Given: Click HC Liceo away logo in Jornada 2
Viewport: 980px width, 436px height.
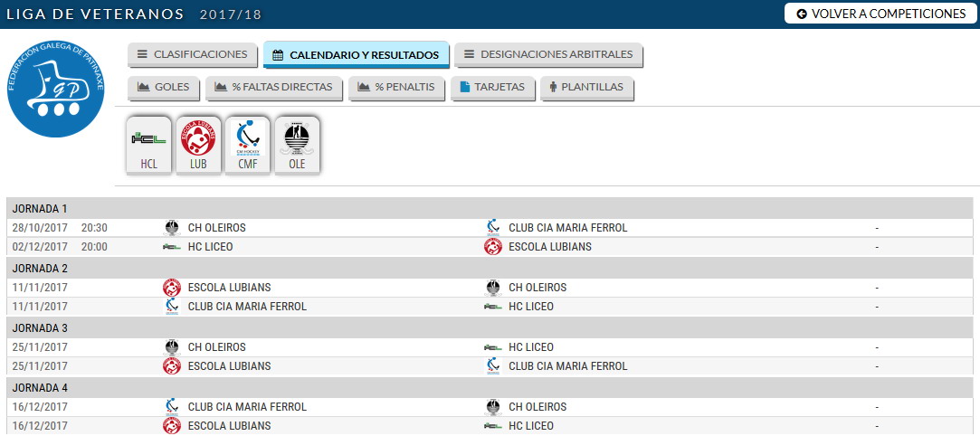Looking at the screenshot, I should (493, 307).
